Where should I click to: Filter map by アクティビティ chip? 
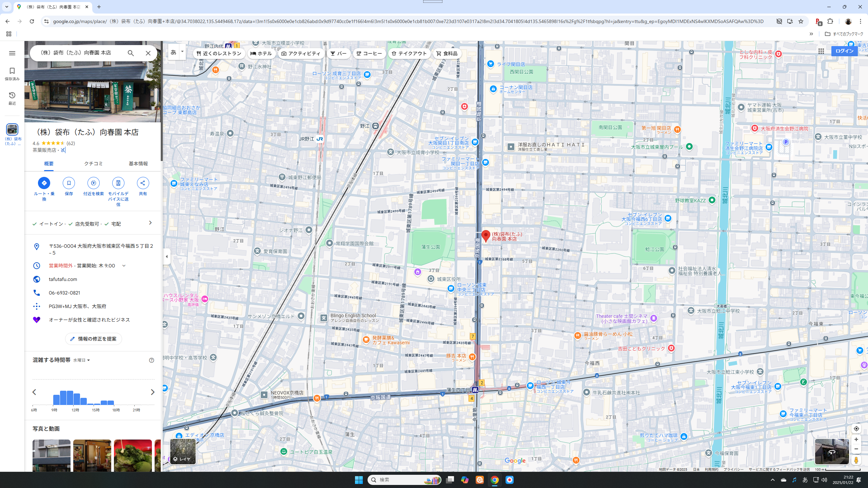click(x=301, y=54)
